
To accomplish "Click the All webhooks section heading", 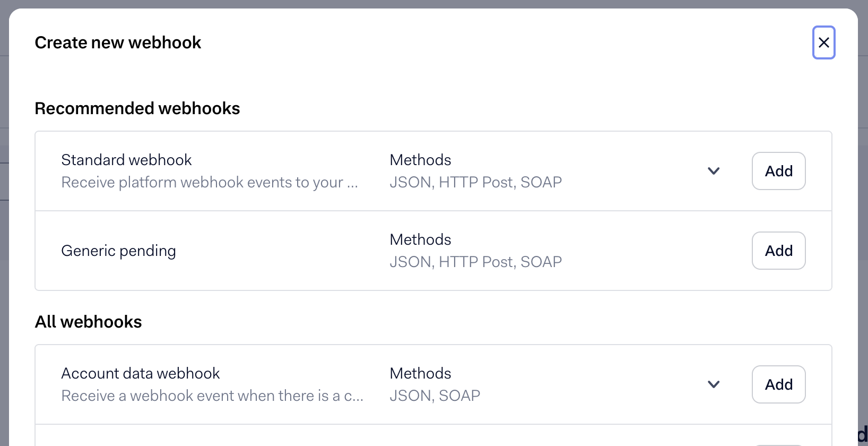I will tap(88, 322).
